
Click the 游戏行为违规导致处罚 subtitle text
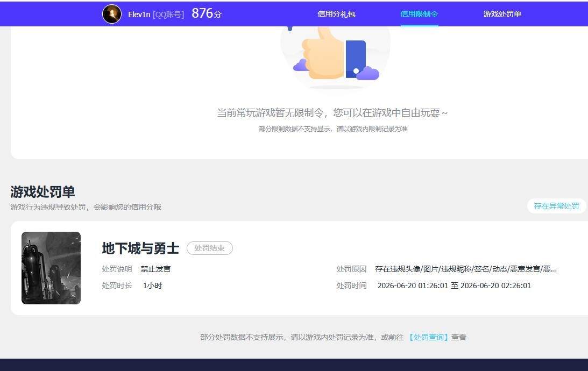pyautogui.click(x=86, y=207)
